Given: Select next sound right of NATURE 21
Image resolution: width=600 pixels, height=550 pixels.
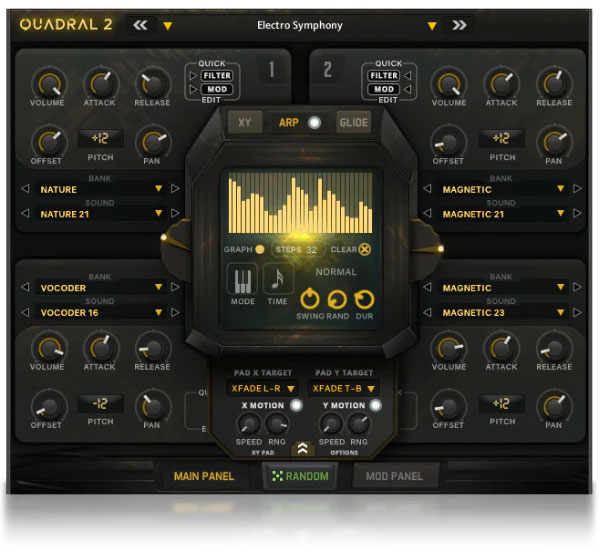Looking at the screenshot, I should click(x=175, y=213).
